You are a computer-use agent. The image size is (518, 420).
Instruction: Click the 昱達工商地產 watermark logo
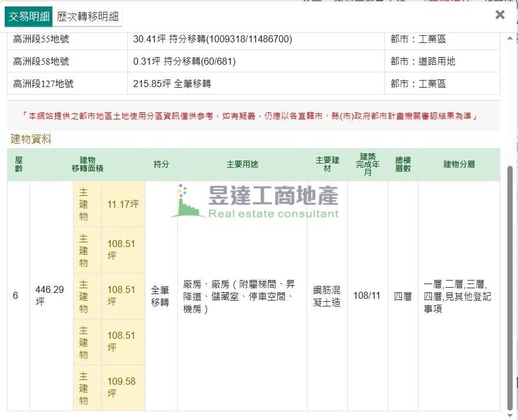point(255,202)
